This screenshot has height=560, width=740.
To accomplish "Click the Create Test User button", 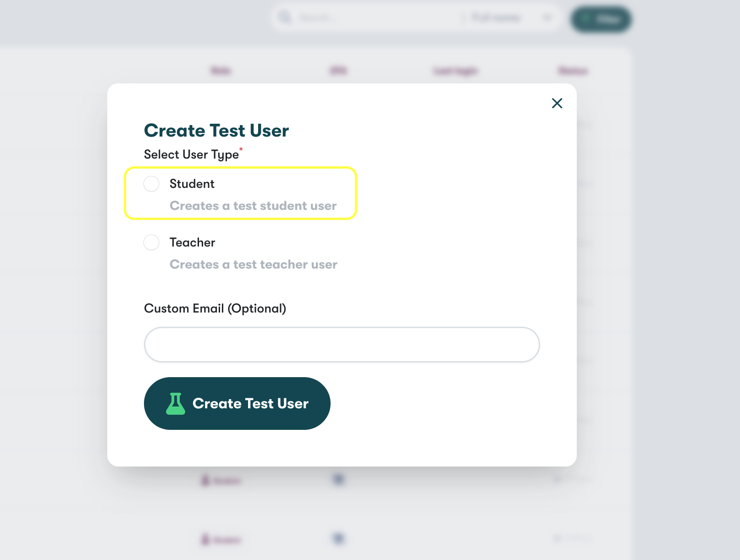I will coord(237,403).
